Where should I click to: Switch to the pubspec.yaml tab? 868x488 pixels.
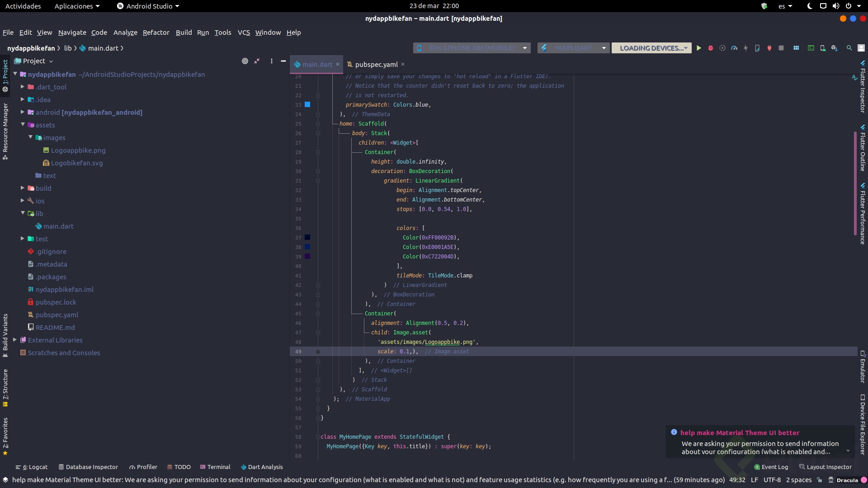tap(376, 64)
